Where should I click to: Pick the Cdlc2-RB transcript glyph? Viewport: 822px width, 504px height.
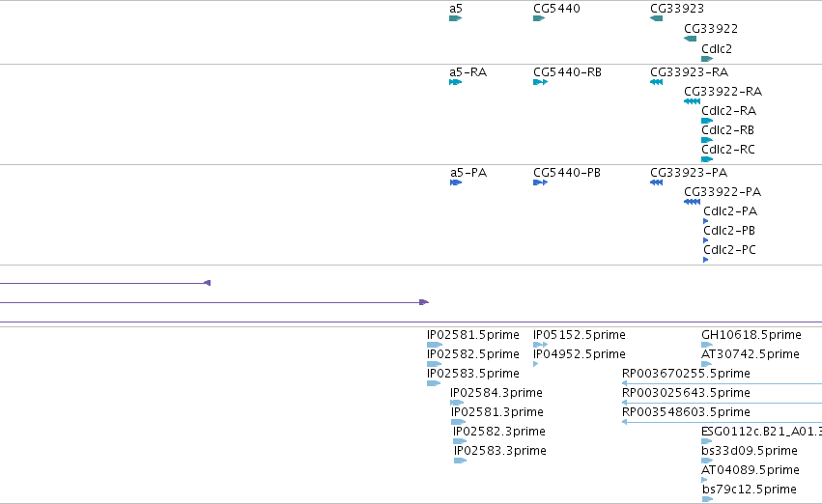click(x=707, y=140)
